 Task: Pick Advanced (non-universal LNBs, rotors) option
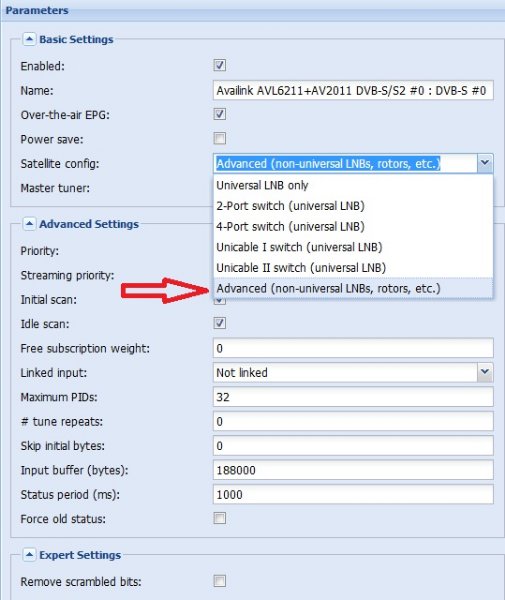click(353, 288)
